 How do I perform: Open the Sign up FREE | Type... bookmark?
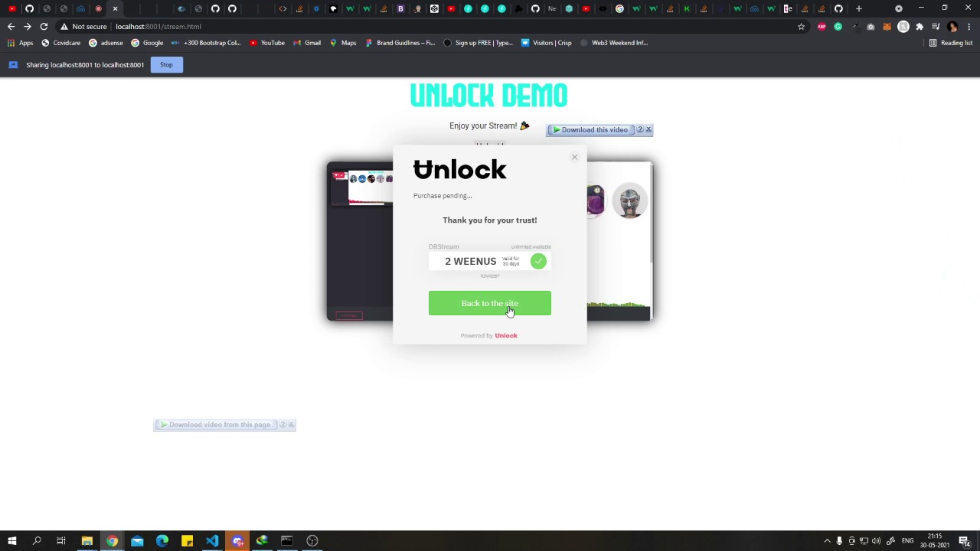(478, 43)
